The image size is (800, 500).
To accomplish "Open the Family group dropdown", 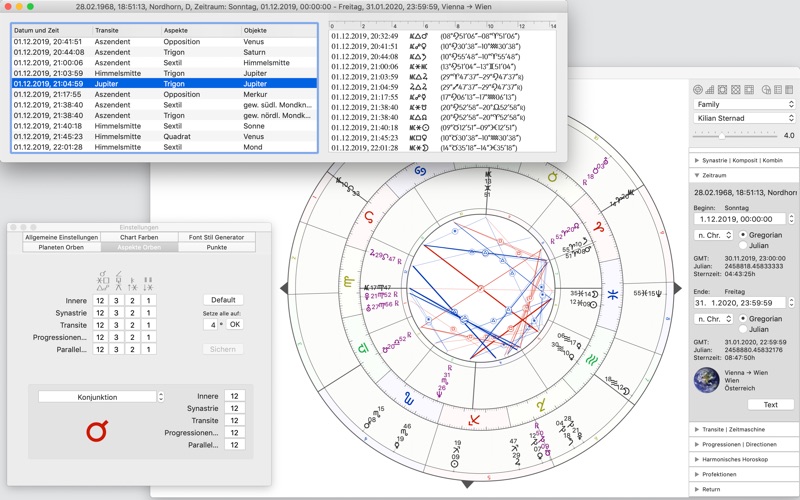I will tap(744, 104).
